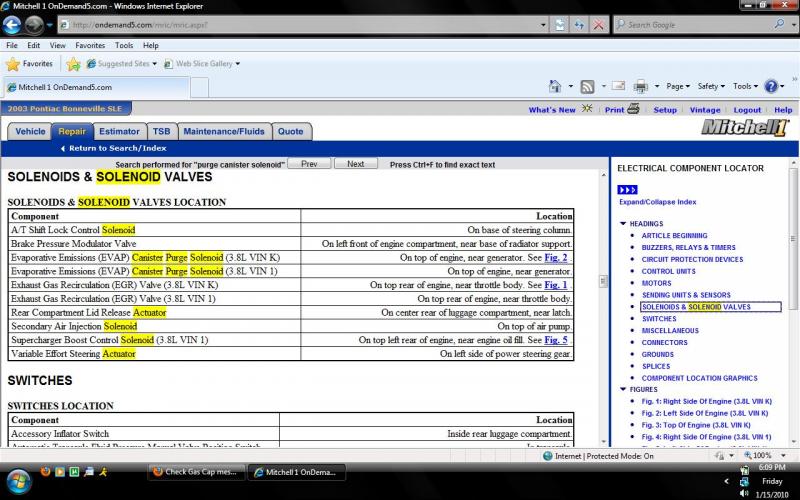Open the Page dropdown menu

coord(677,87)
